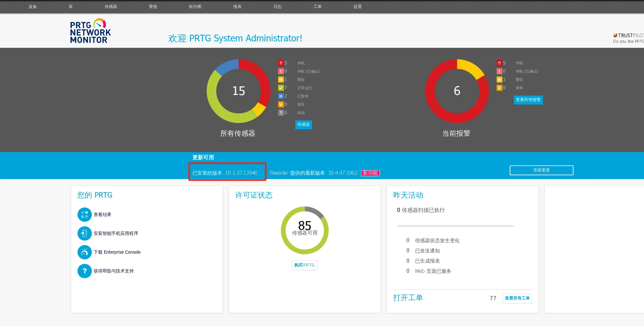The width and height of the screenshot is (644, 326).
Task: Open the 传感器 menu in top bar
Action: (x=111, y=7)
